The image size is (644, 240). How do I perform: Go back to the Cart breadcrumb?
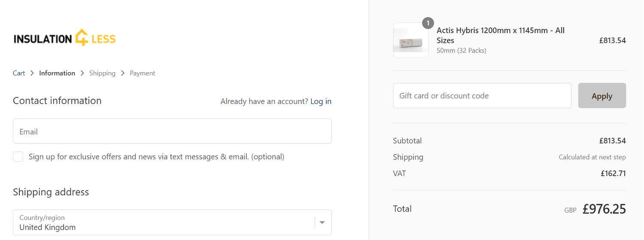tap(19, 73)
